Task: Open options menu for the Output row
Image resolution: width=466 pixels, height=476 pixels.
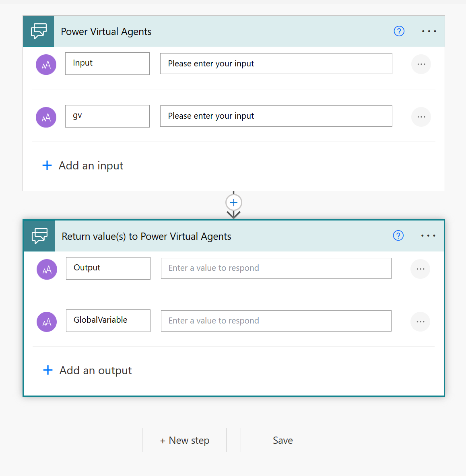Action: (x=420, y=269)
